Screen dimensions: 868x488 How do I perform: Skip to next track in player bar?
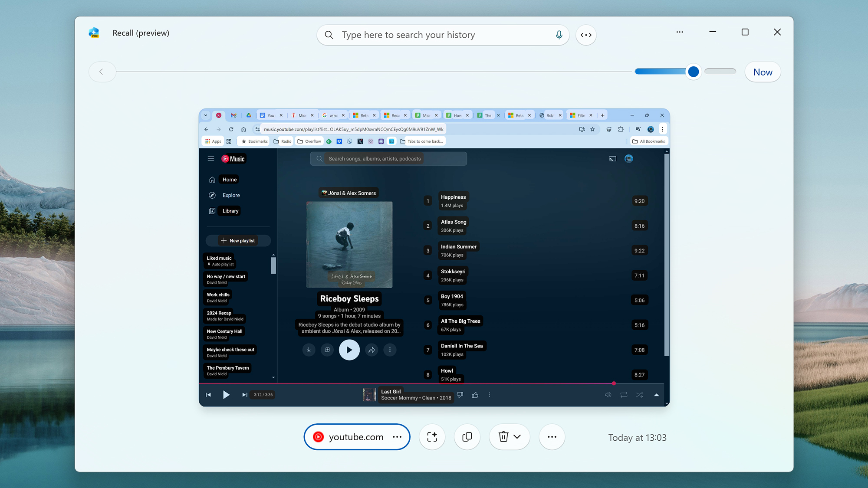(x=244, y=395)
